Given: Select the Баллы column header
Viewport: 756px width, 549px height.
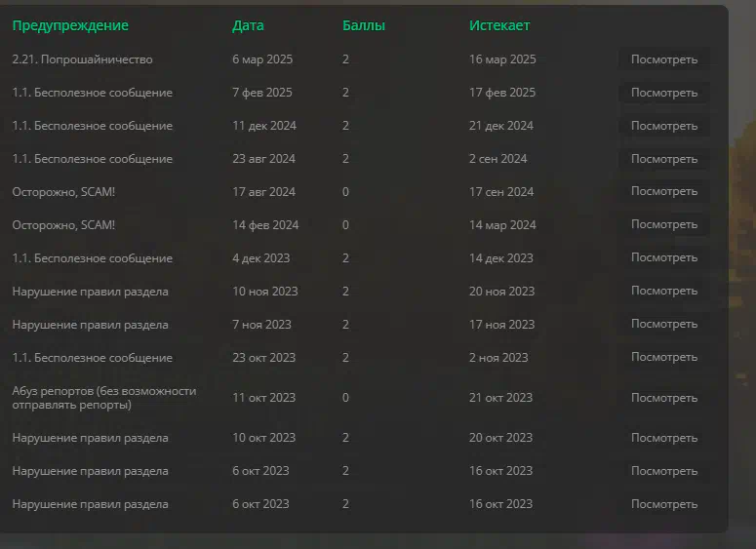Looking at the screenshot, I should tap(364, 25).
